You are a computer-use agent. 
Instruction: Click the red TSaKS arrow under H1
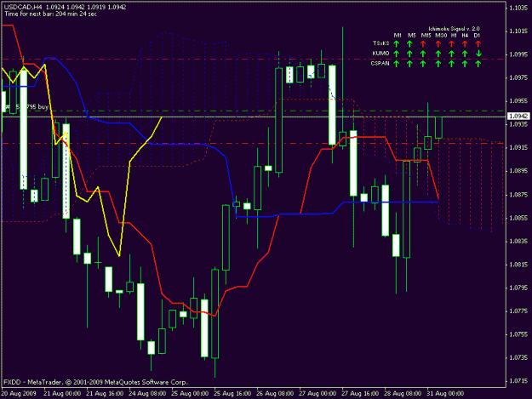point(451,43)
